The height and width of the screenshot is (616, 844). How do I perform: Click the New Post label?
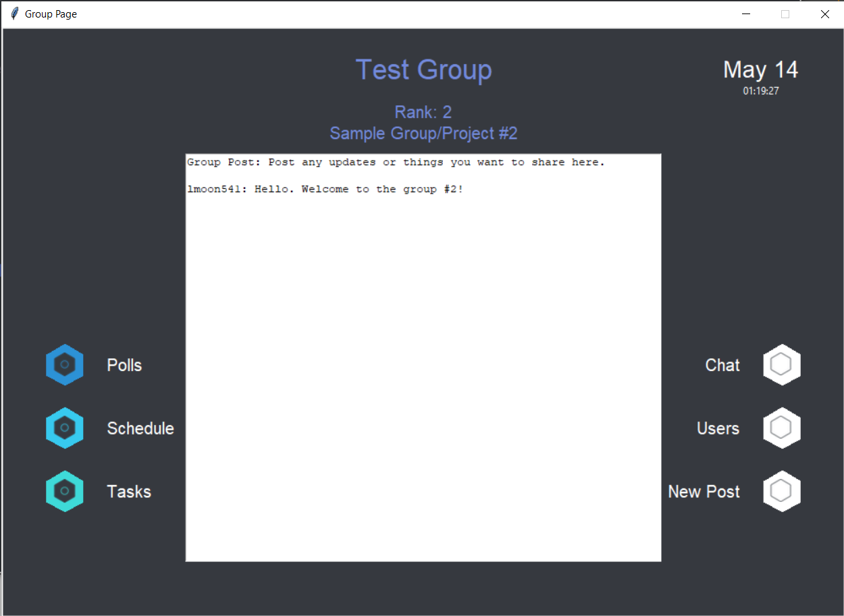click(704, 492)
